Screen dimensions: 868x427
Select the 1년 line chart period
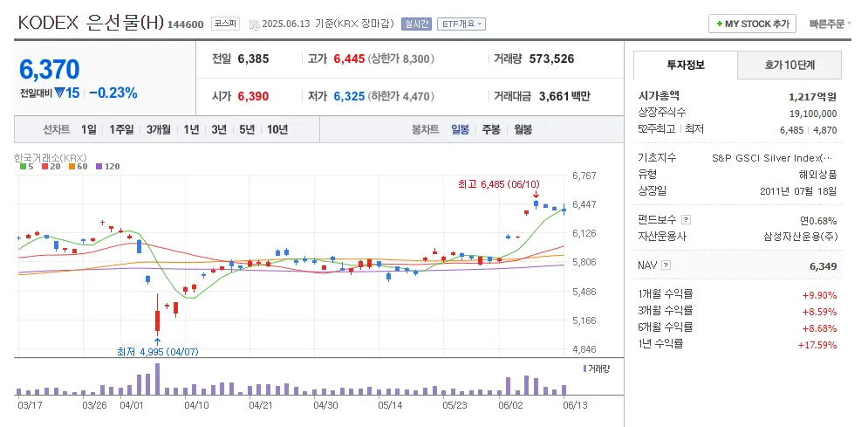pyautogui.click(x=191, y=129)
